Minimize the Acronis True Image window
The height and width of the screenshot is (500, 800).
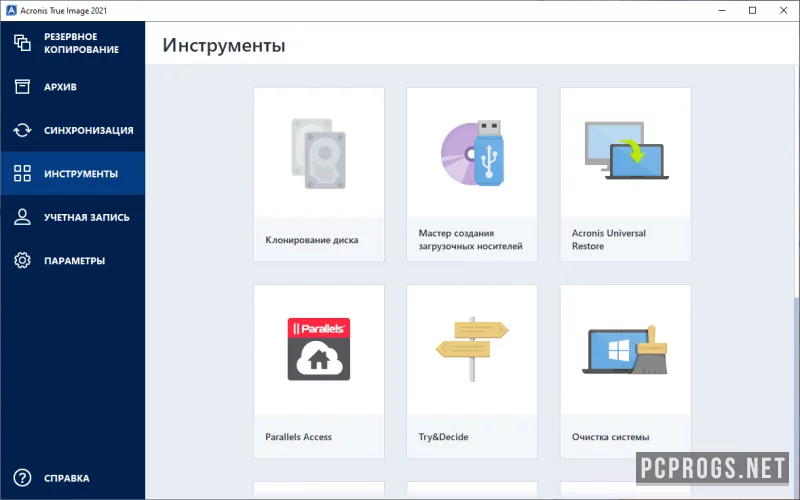722,10
